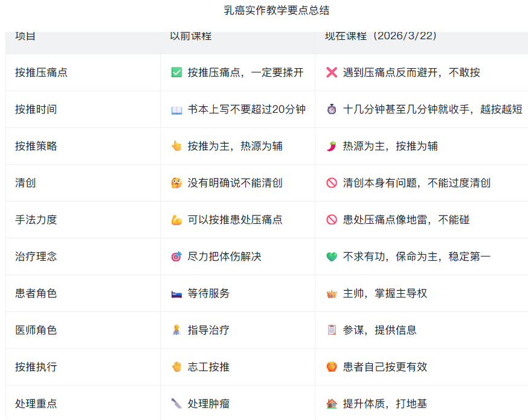Select the target icon beside 尽力把体伤解决
Screen dimensions: 528x420
[x=176, y=256]
